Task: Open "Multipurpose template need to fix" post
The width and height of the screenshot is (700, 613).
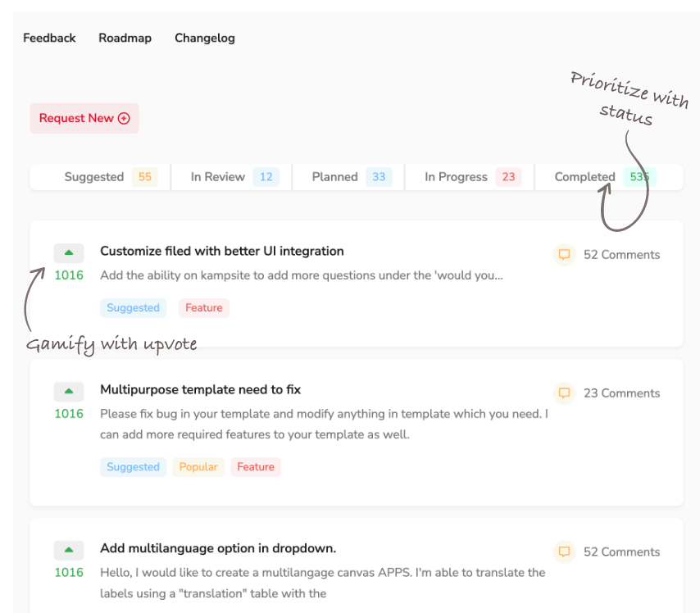Action: [202, 389]
